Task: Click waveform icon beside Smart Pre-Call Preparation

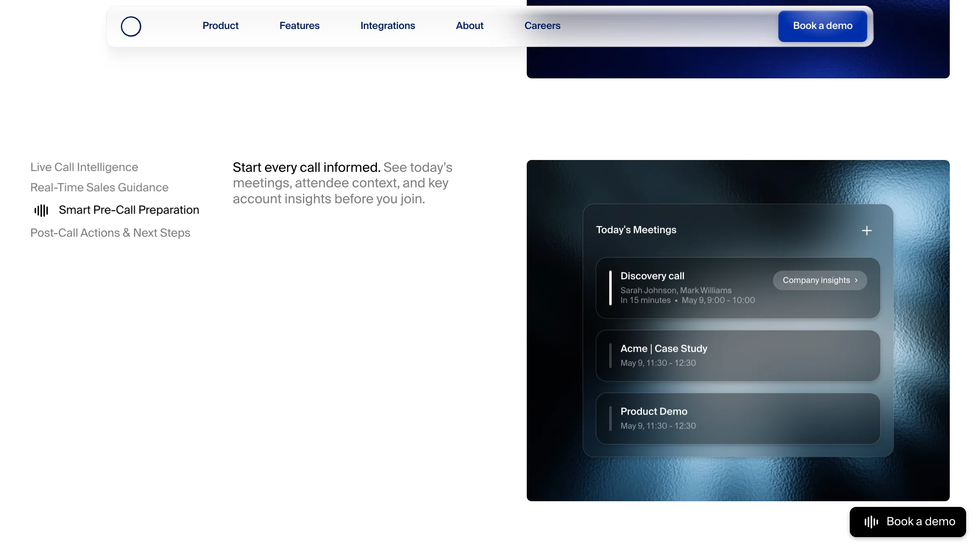Action: (41, 210)
